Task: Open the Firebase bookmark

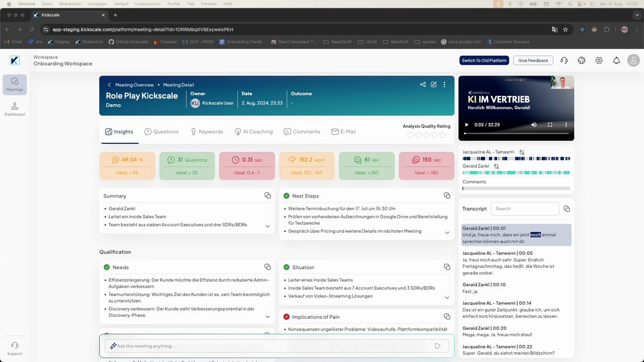Action: [165, 42]
